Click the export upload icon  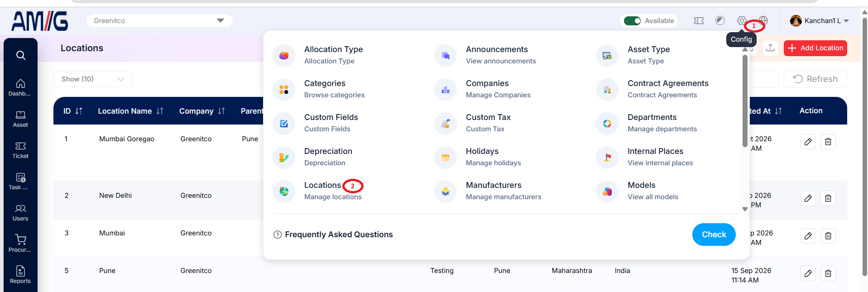[x=771, y=48]
